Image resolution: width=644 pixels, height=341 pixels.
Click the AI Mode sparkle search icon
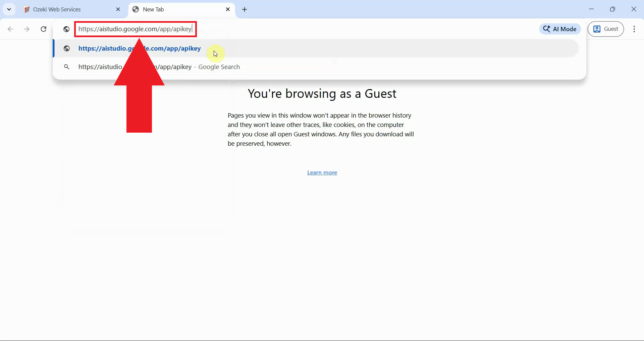click(547, 29)
